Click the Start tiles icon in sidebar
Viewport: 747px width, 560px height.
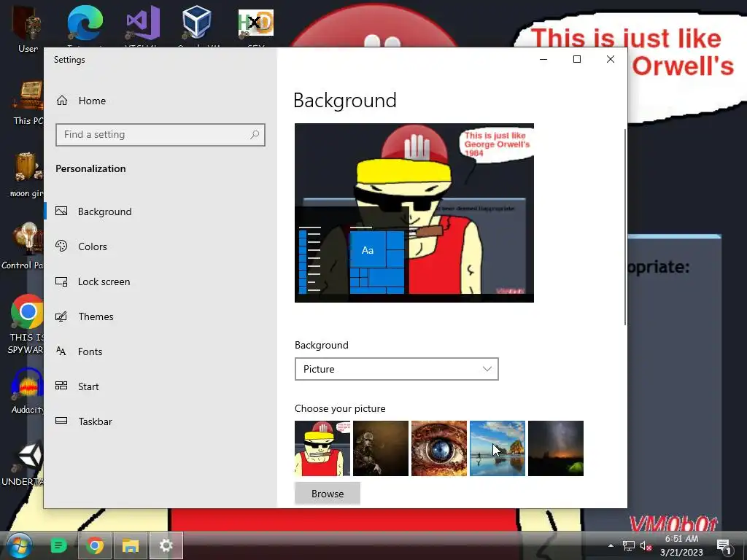tap(61, 386)
